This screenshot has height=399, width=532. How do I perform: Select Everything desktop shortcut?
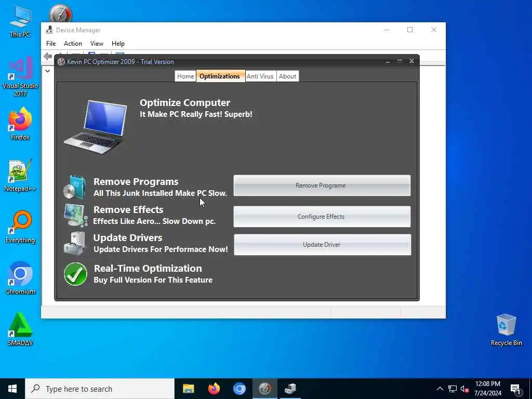coord(20,227)
